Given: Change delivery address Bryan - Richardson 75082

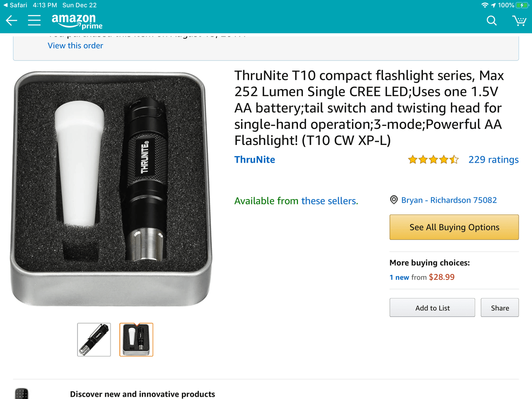Looking at the screenshot, I should [449, 200].
